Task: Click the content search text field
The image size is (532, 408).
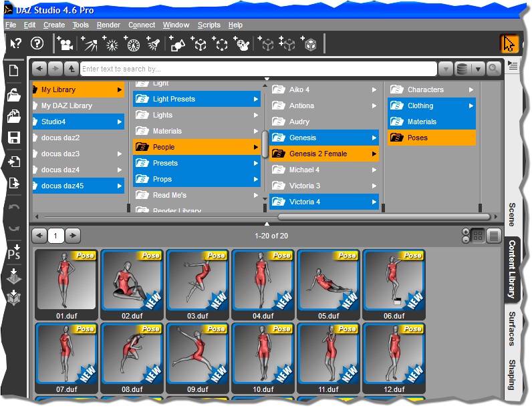Action: point(259,69)
